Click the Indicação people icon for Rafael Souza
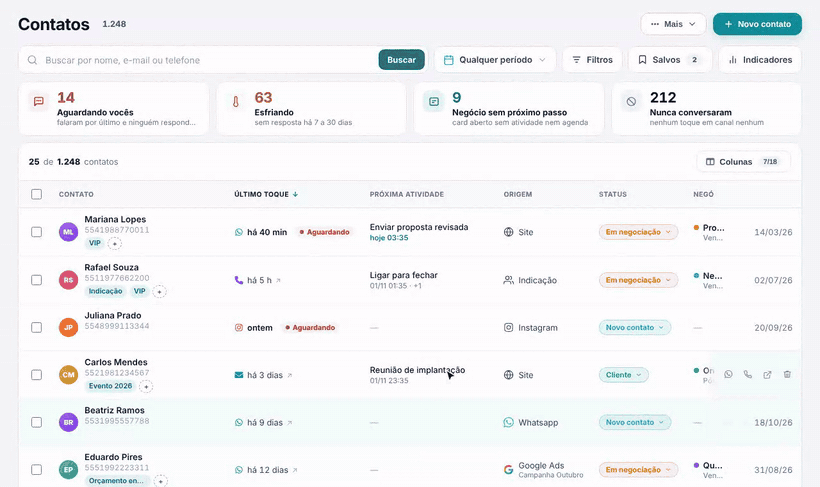This screenshot has width=820, height=487. pos(508,280)
